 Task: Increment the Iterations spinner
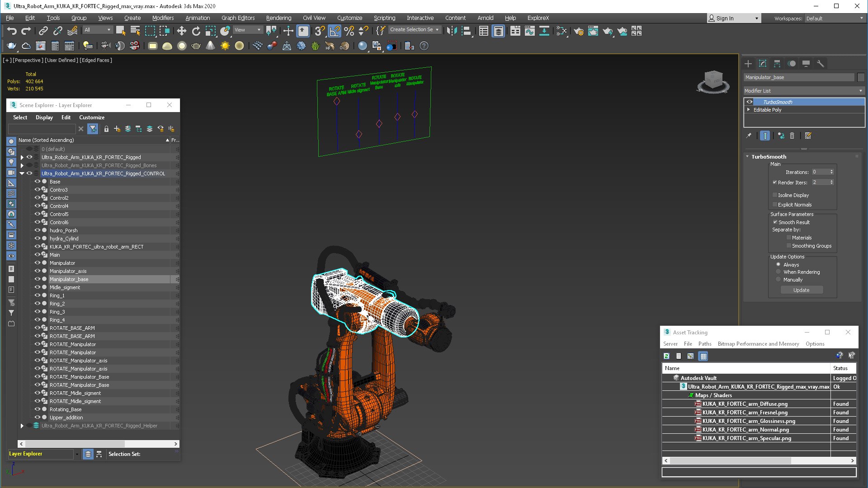pyautogui.click(x=831, y=171)
